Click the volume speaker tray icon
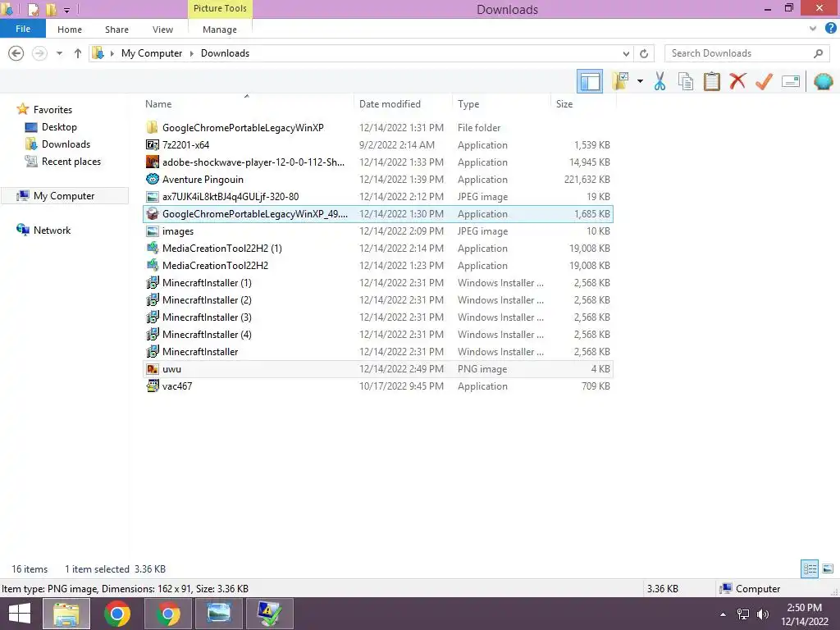Screen dimensions: 840x630 762,614
